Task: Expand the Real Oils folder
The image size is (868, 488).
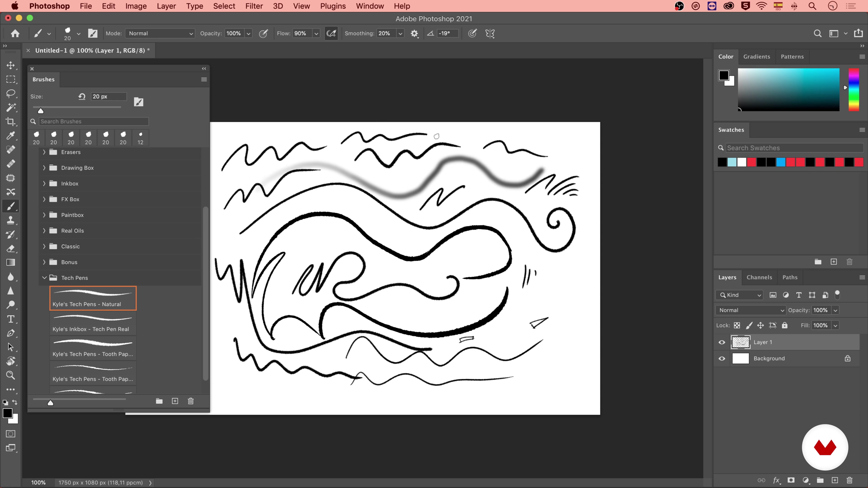Action: (x=44, y=231)
